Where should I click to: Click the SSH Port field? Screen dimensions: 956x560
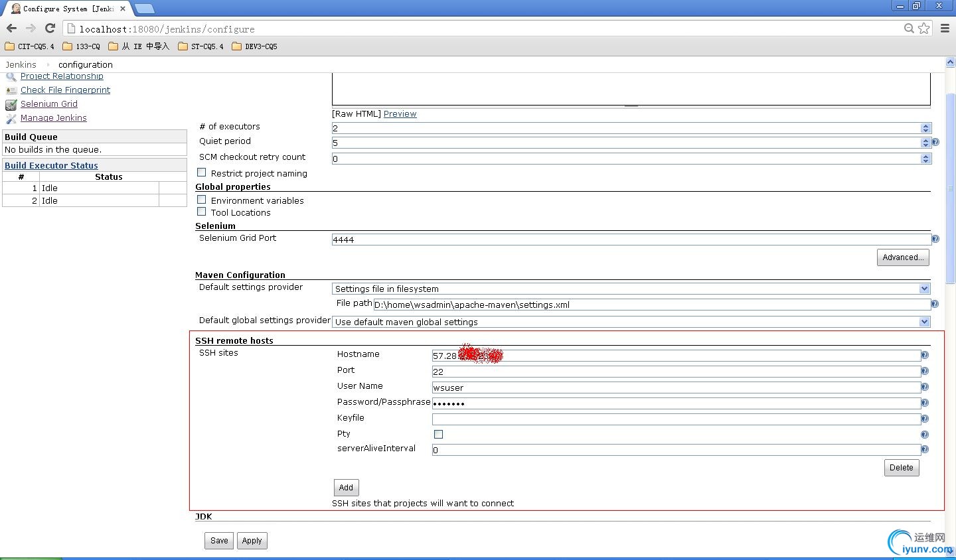[677, 372]
